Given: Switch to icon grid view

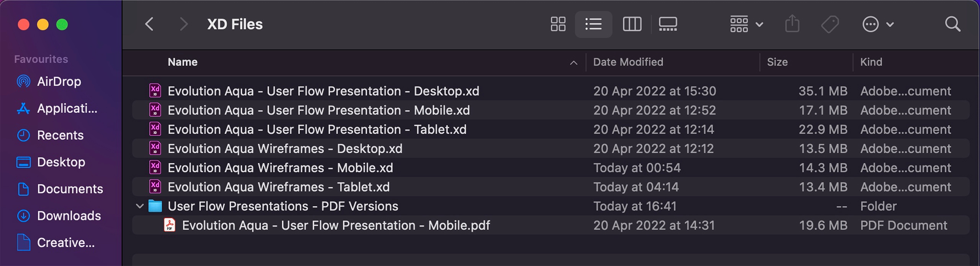Looking at the screenshot, I should coord(558,24).
